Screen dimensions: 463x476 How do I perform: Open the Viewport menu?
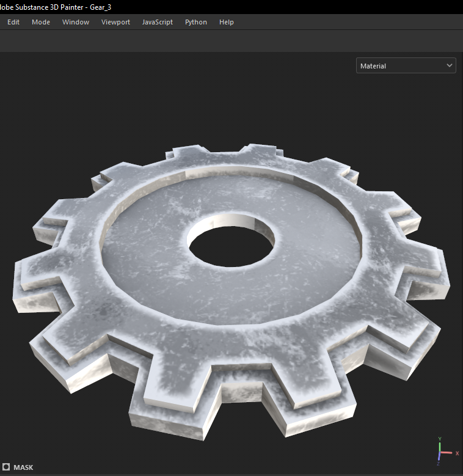coord(115,22)
